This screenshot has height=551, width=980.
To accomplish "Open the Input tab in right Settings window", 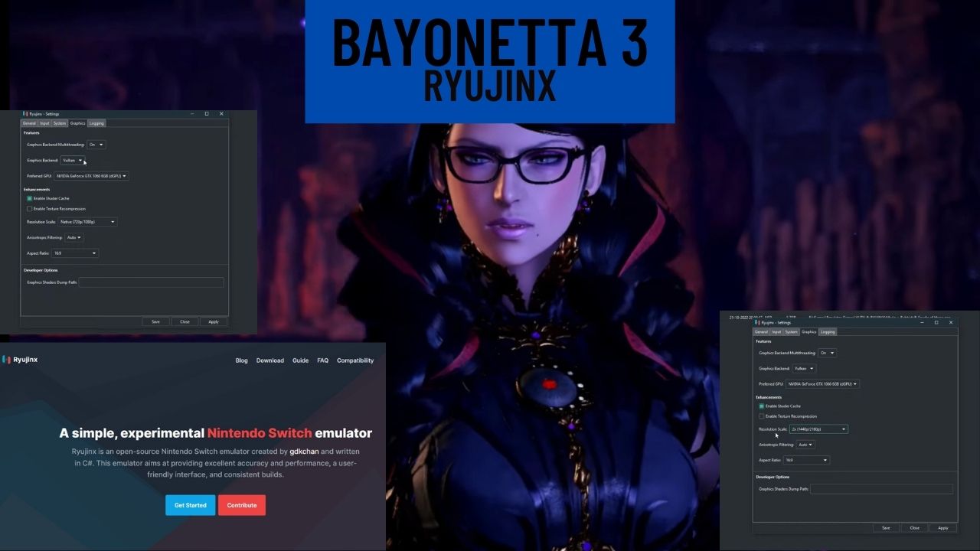I will [x=776, y=332].
